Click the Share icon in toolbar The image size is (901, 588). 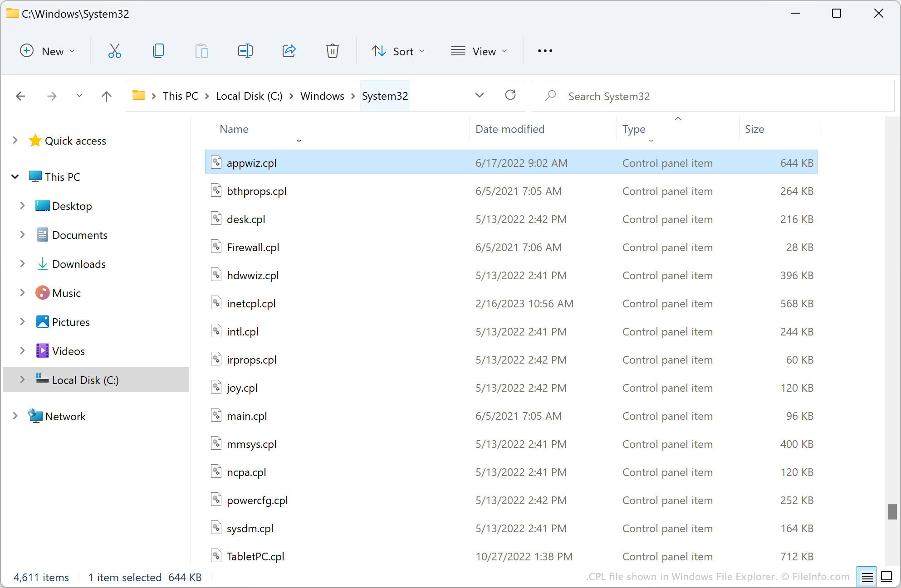289,51
